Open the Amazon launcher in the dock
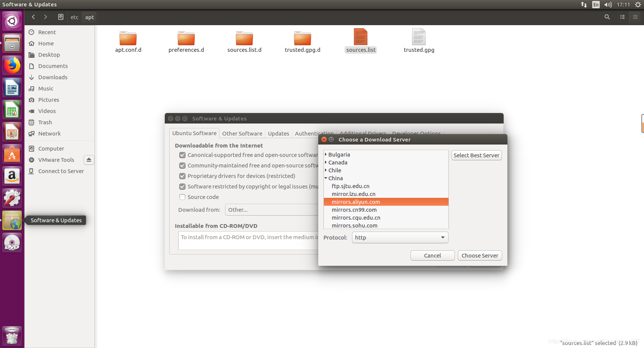 point(12,176)
